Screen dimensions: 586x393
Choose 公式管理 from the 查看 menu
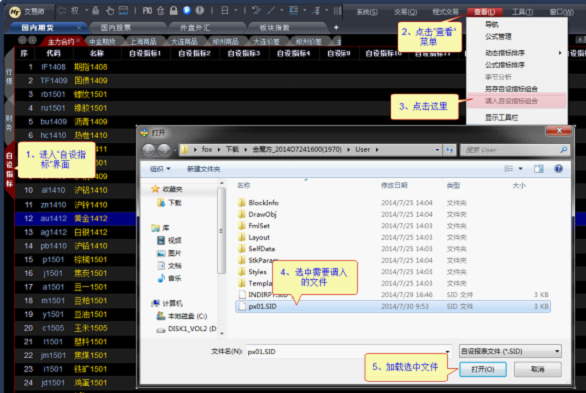(498, 37)
